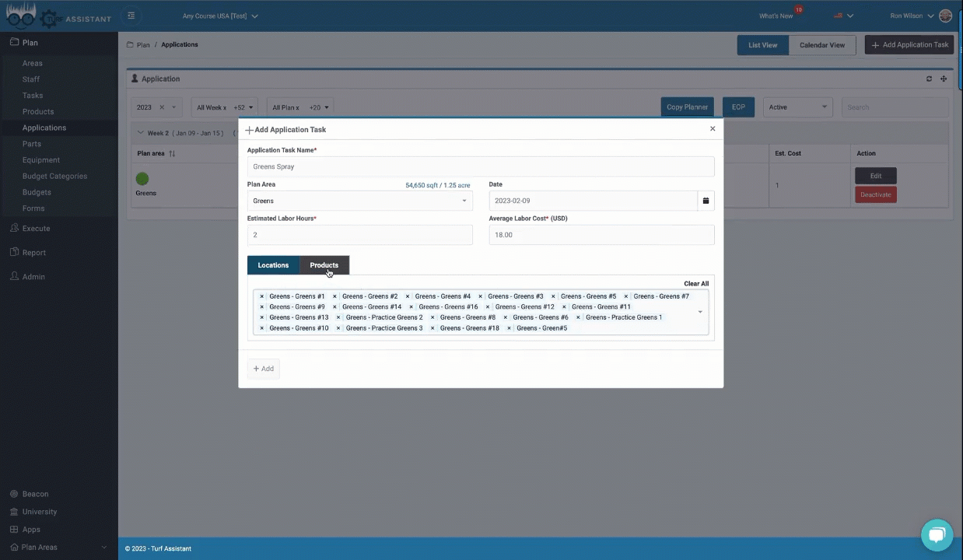Remove the Greens - Practice Greens 2 tag
Image resolution: width=963 pixels, height=560 pixels.
(337, 317)
